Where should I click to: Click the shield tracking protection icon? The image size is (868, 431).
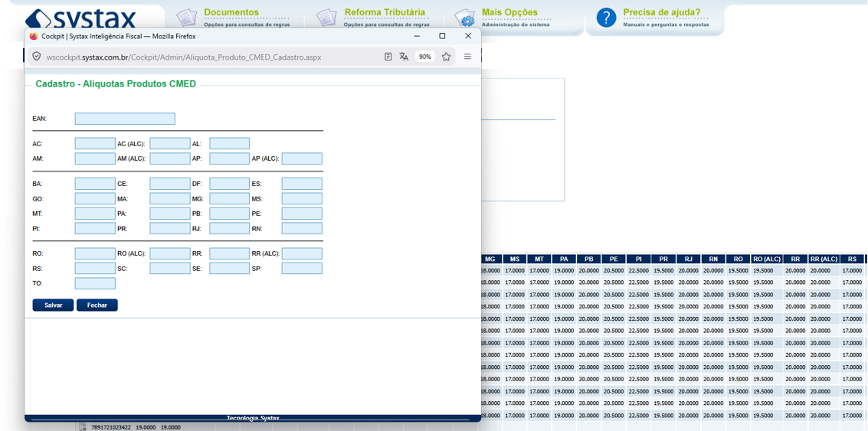point(37,57)
